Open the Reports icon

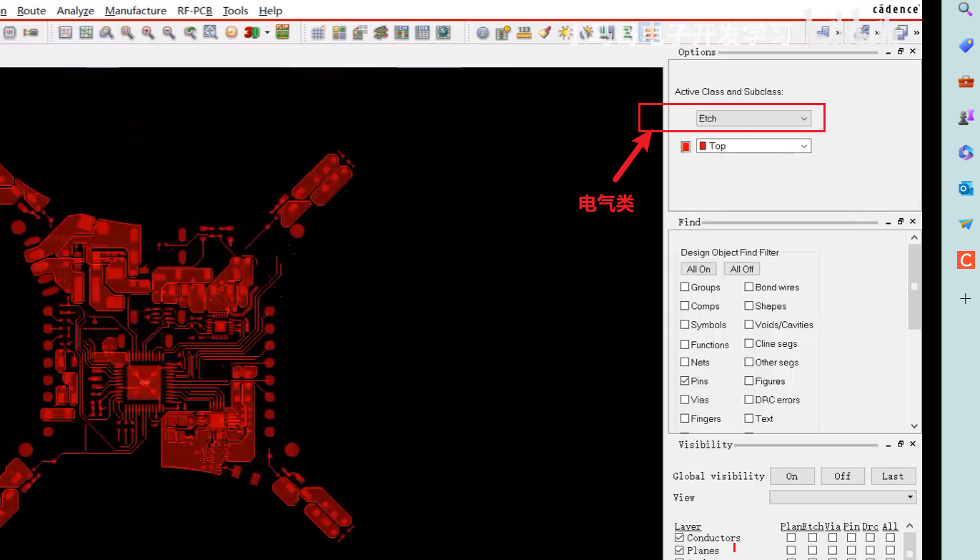(503, 33)
